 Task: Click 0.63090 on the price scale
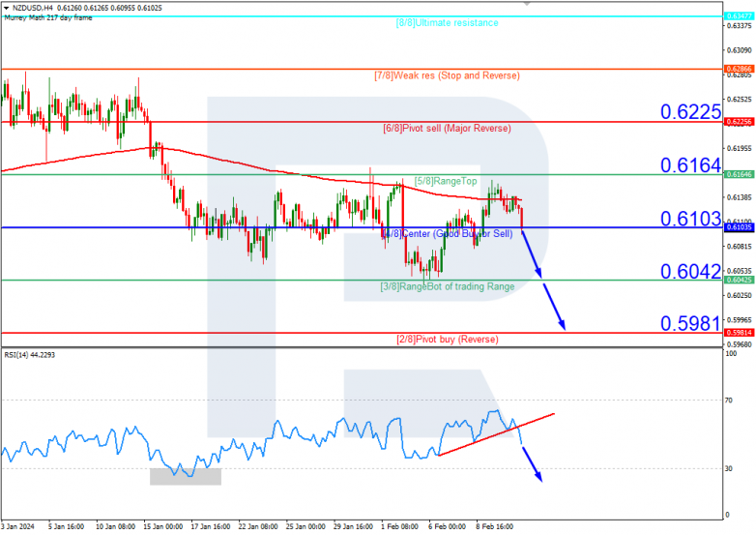click(x=740, y=50)
